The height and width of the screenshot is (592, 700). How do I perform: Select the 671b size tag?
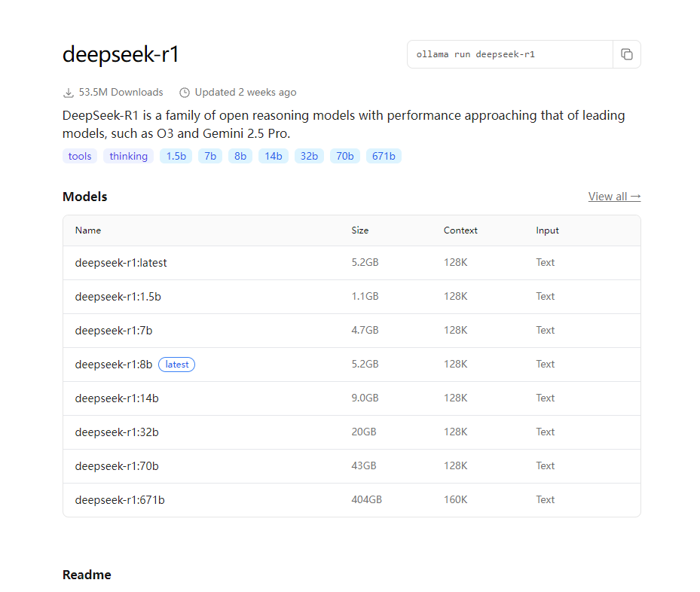(x=384, y=157)
